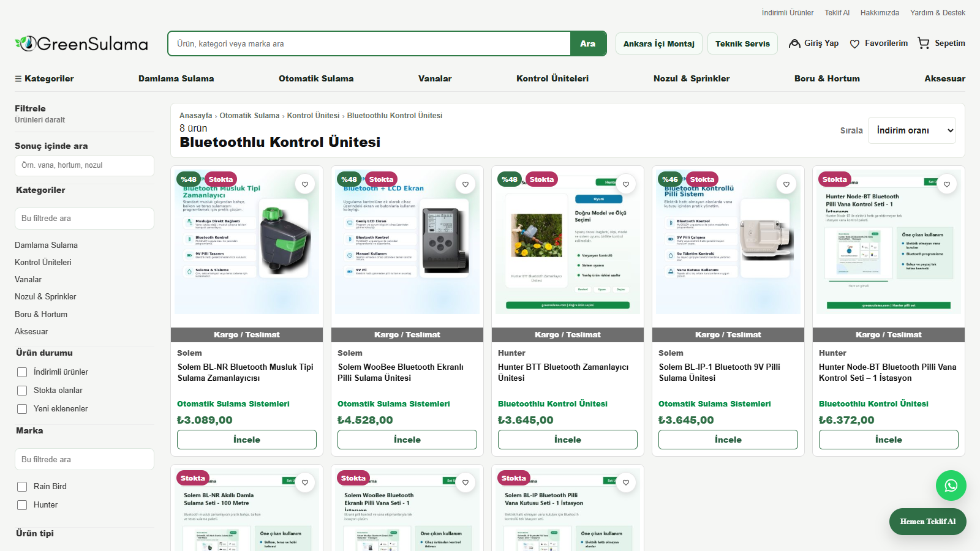Screen dimensions: 980x551
Task: Open the Aksesuar menu
Action: 945,78
